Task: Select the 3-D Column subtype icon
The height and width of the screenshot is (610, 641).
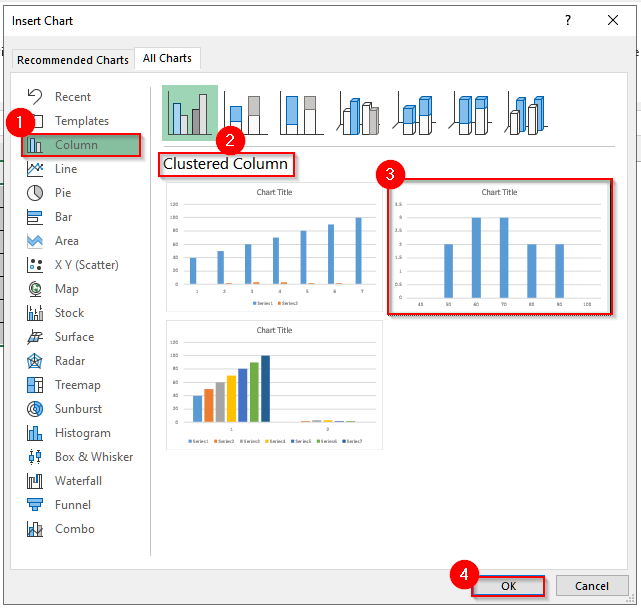Action: tap(527, 112)
